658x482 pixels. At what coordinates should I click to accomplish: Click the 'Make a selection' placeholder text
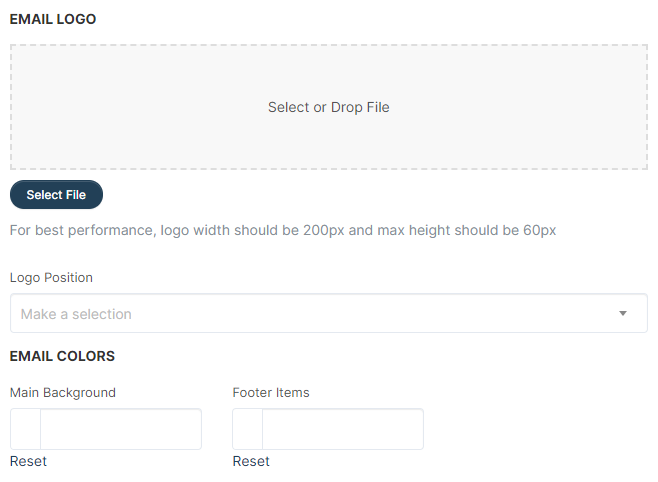tap(76, 314)
